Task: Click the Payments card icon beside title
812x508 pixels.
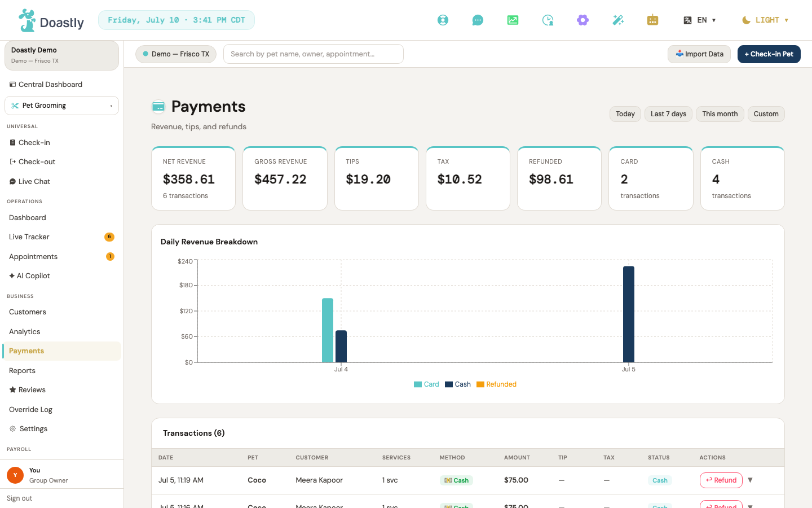Action: (158, 107)
